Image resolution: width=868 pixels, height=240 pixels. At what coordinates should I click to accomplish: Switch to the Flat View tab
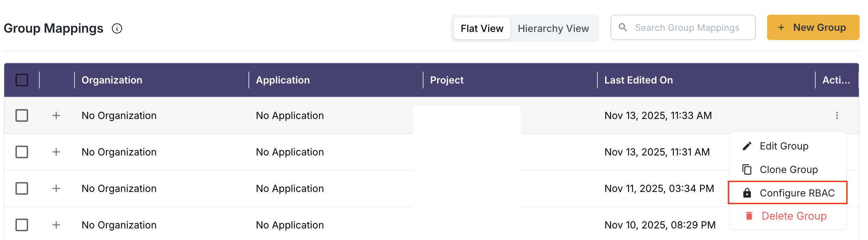pos(482,28)
